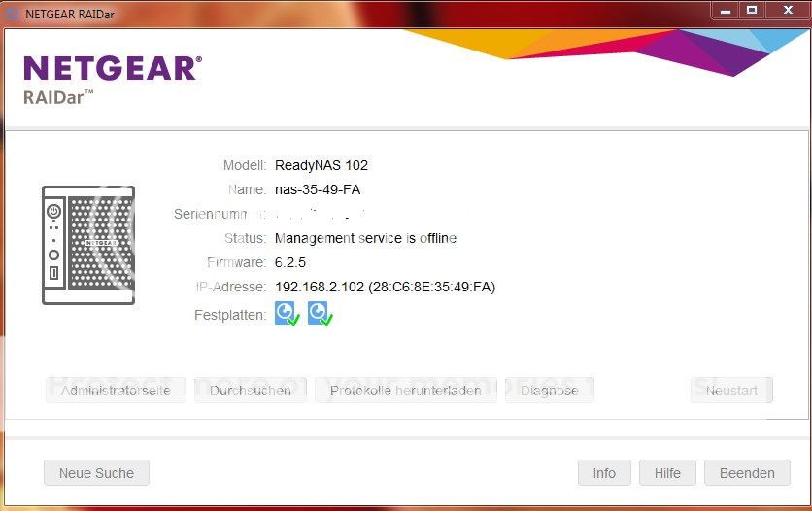
Task: Select the device name nas-35-49-FA
Action: click(318, 189)
